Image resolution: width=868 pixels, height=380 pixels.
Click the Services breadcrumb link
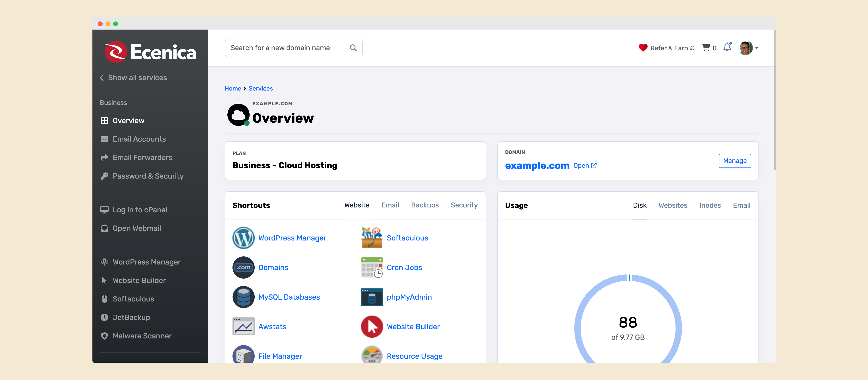(260, 89)
